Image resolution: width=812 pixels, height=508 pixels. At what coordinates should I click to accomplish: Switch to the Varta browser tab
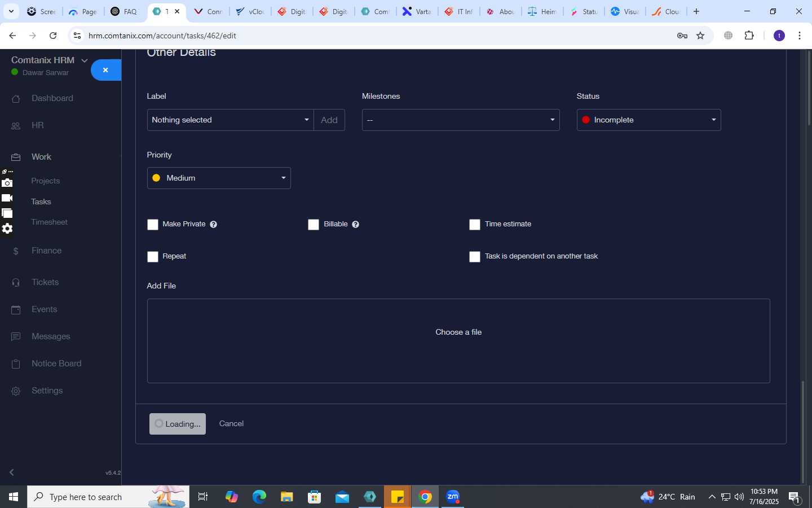tap(417, 11)
